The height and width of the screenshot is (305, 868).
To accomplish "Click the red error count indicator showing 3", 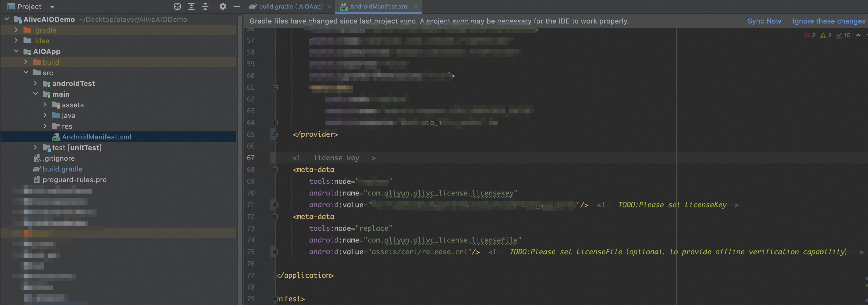I will [809, 35].
